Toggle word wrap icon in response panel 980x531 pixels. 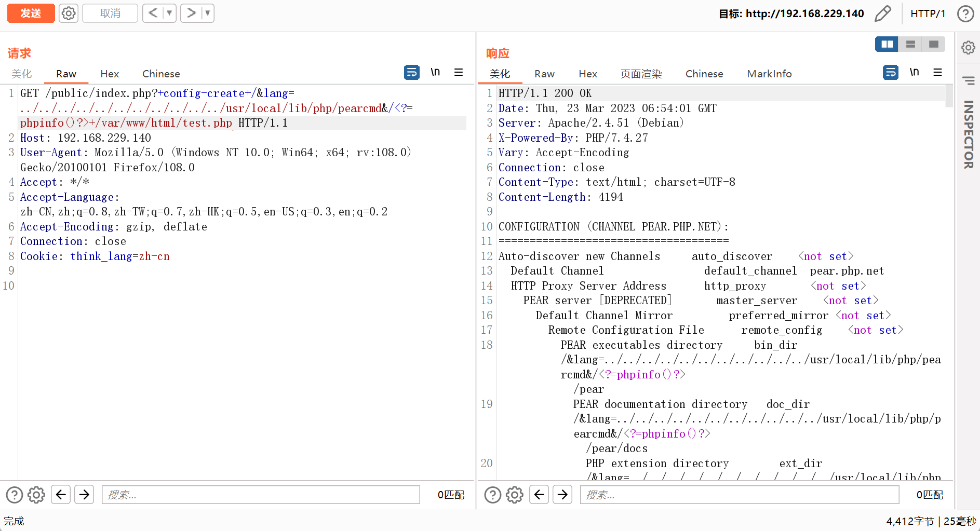(x=891, y=72)
